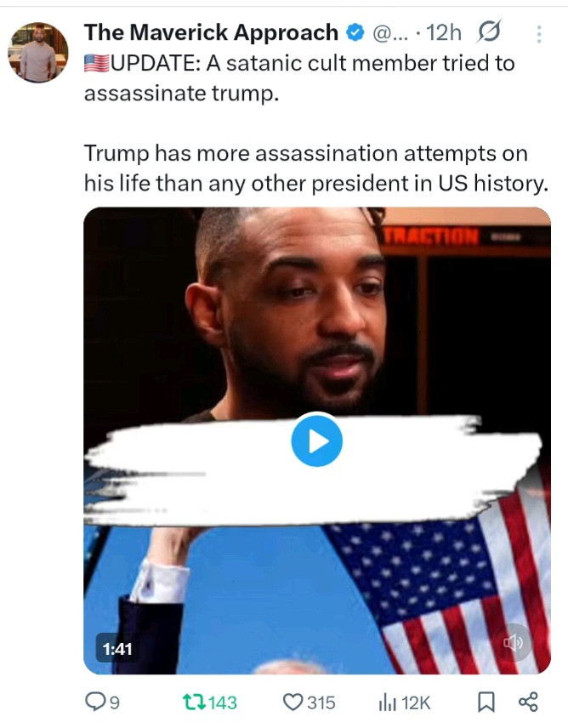Open the three-dot more options menu
The width and height of the screenshot is (568, 728).
539,34
